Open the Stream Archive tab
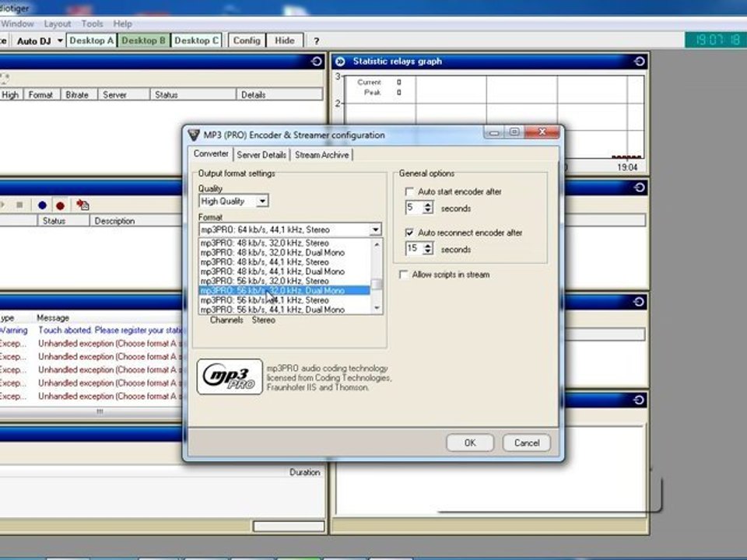Image resolution: width=747 pixels, height=560 pixels. 321,155
